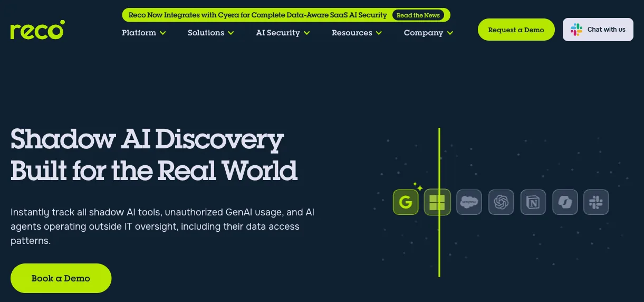
Task: Click the Request a Demo button
Action: pos(516,30)
